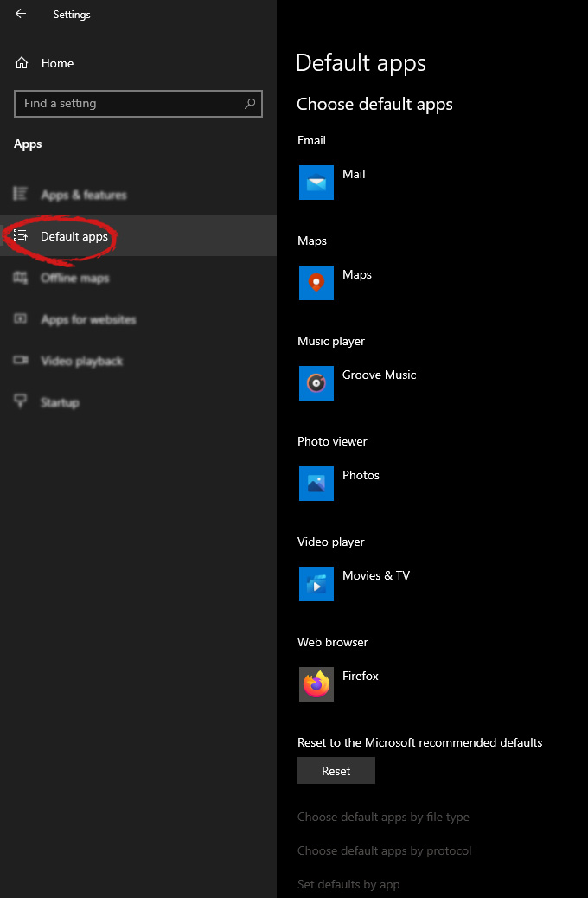Click the Startup icon
Image resolution: width=588 pixels, height=898 pixels.
(21, 401)
